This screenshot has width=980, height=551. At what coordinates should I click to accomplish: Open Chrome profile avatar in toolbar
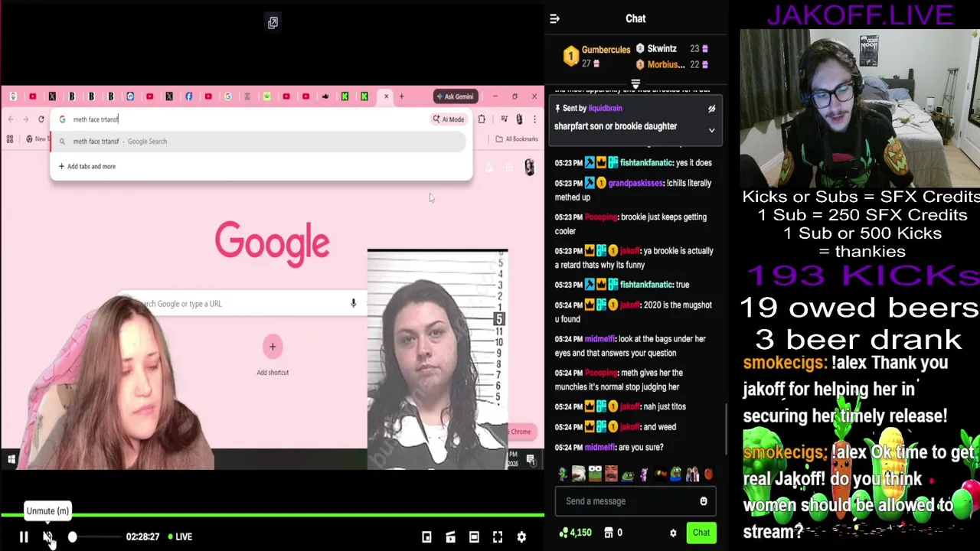coord(519,119)
